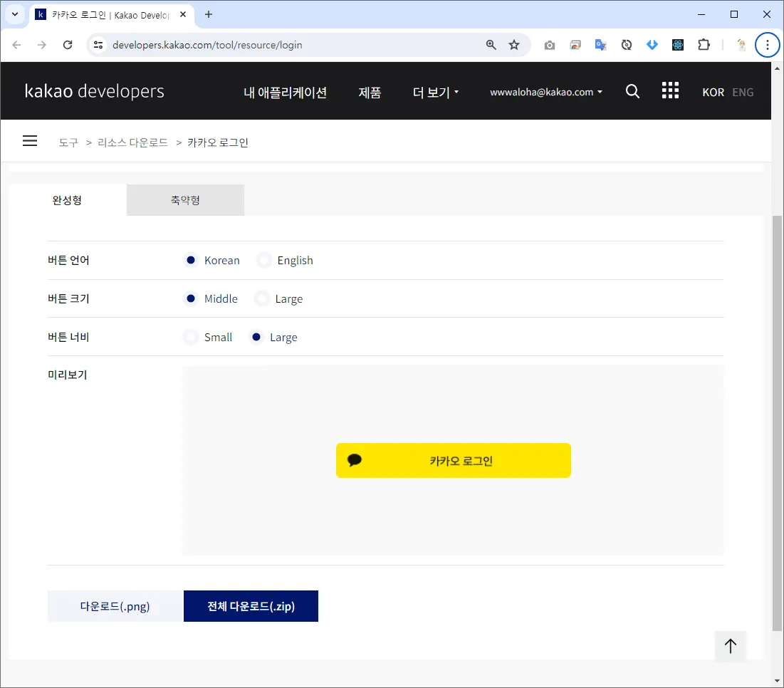
Task: Click the 버튼 크기 label
Action: [x=68, y=299]
